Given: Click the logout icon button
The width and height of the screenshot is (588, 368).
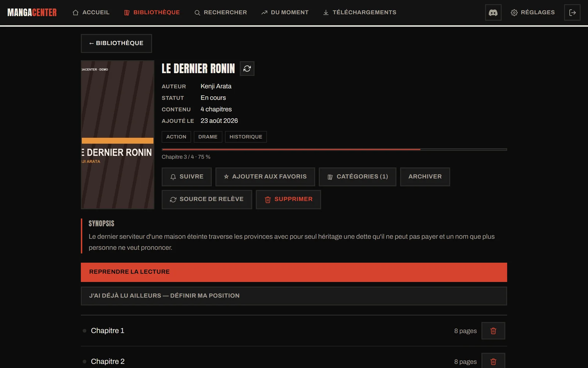Looking at the screenshot, I should 572,13.
